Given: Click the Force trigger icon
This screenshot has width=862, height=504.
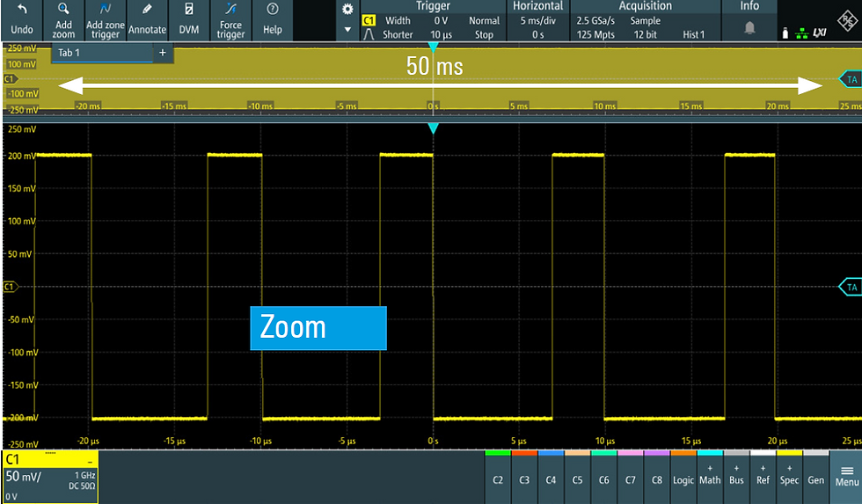Looking at the screenshot, I should click(230, 9).
